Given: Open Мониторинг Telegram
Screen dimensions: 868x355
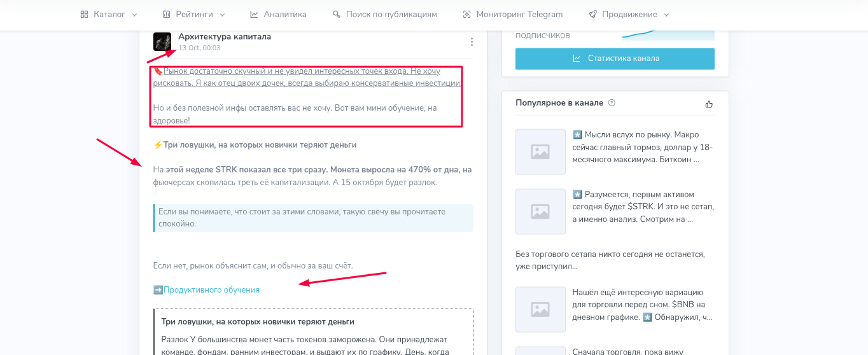Looking at the screenshot, I should tap(513, 14).
